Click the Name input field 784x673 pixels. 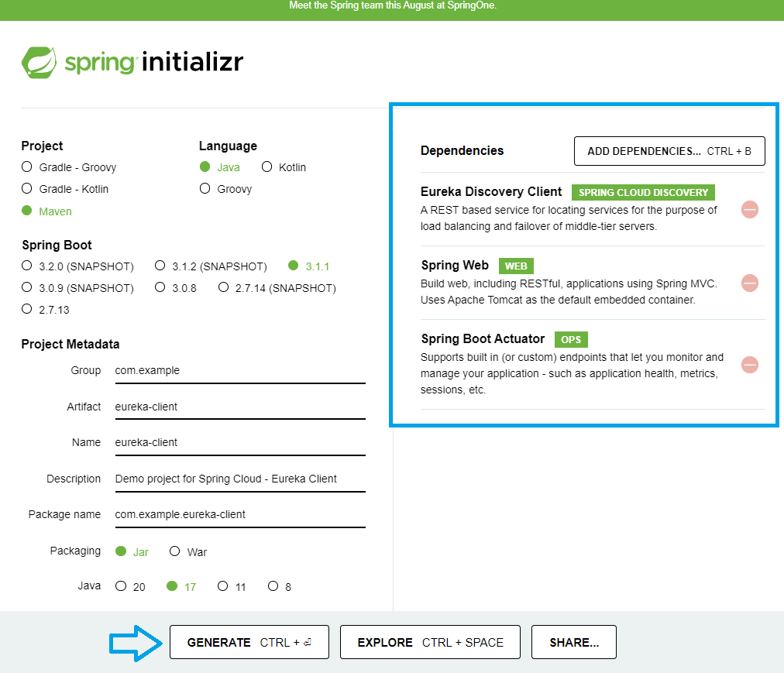tap(240, 443)
